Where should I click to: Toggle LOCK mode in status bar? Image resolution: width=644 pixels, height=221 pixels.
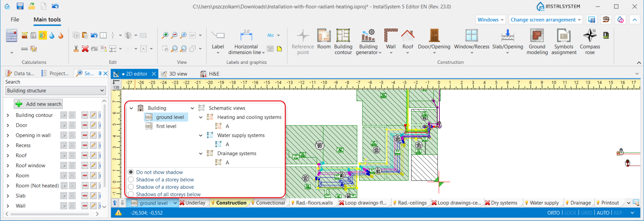coord(570,213)
